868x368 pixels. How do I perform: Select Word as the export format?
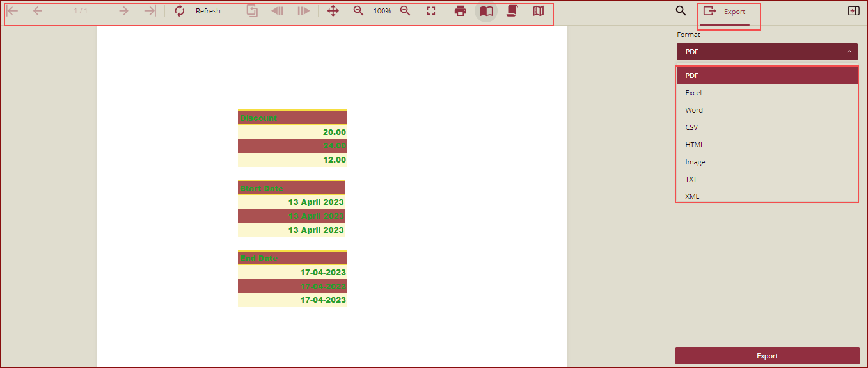tap(694, 110)
